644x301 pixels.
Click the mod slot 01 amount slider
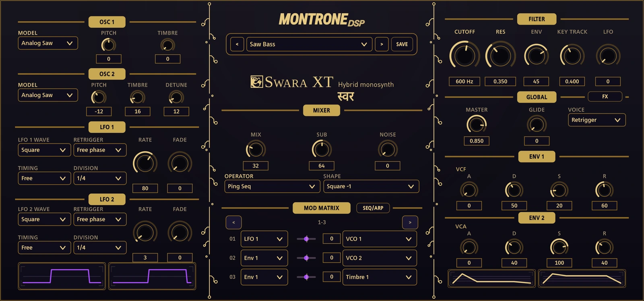tap(306, 239)
